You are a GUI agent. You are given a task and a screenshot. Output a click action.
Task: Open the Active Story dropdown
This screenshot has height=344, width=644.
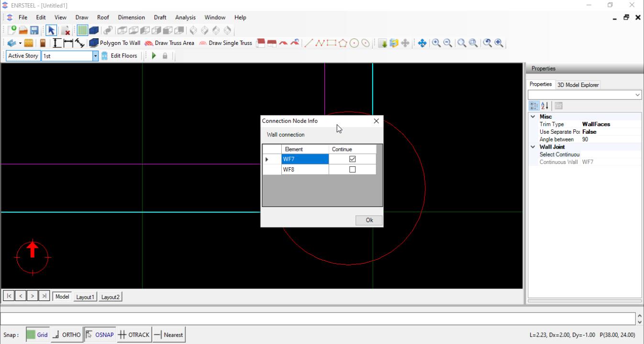pyautogui.click(x=95, y=56)
